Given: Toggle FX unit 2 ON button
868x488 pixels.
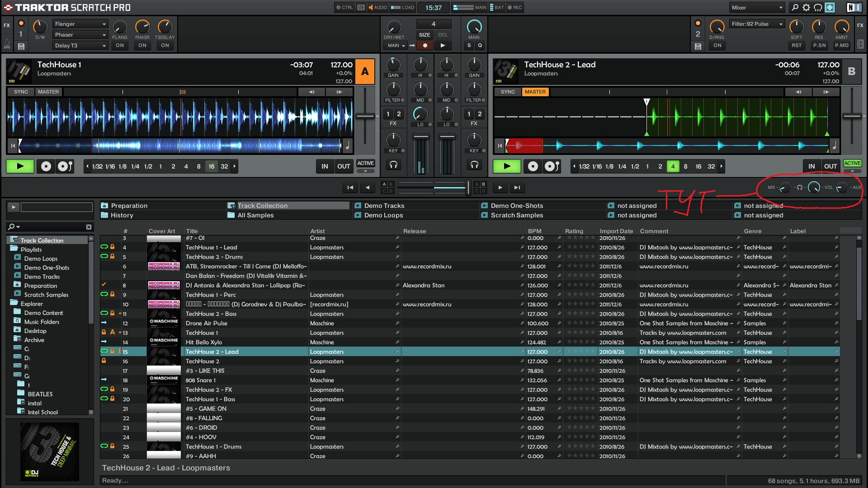Looking at the screenshot, I should click(x=717, y=46).
